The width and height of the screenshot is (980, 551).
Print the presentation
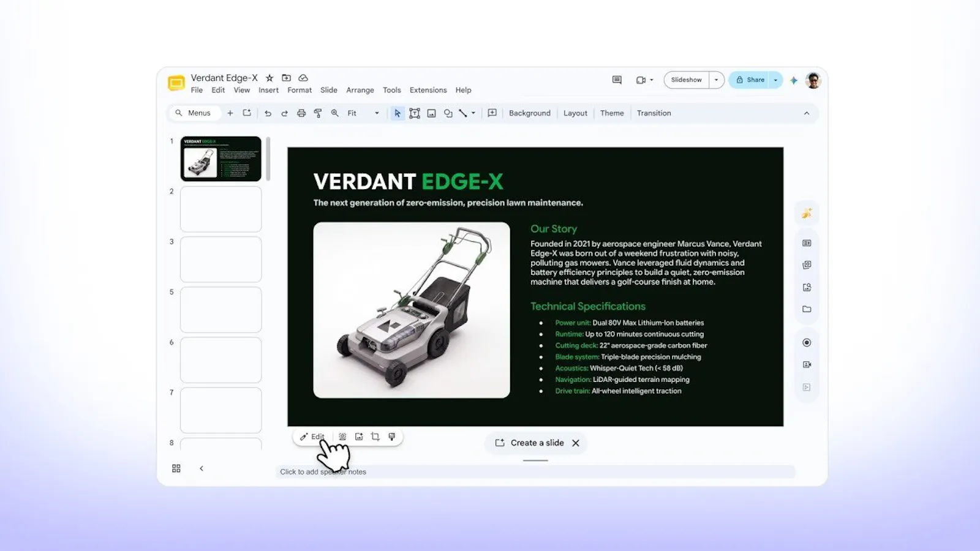point(301,113)
